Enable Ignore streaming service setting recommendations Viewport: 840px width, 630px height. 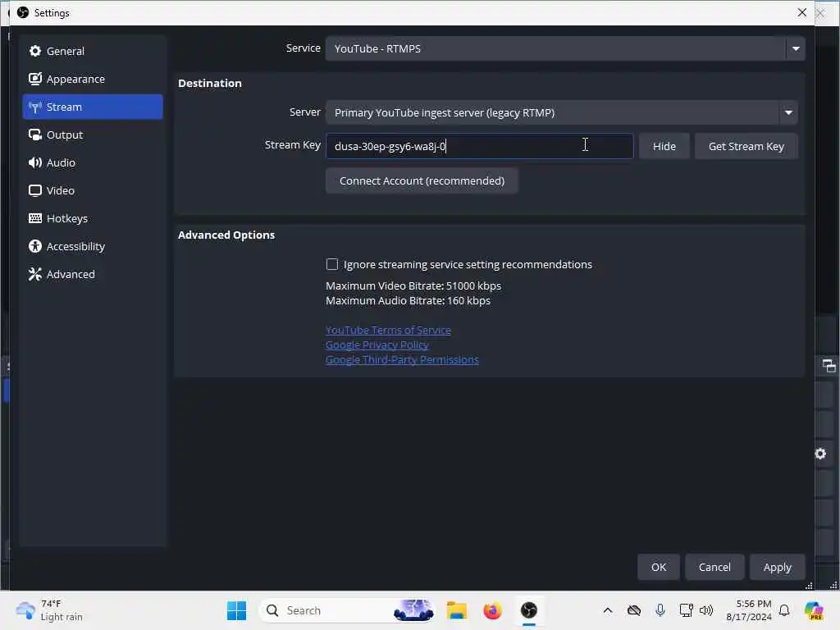[x=332, y=264]
